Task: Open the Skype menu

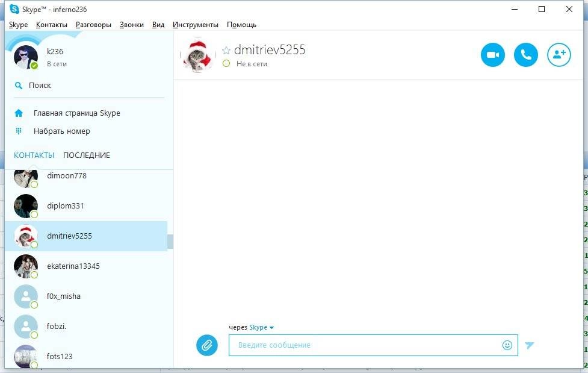Action: (x=19, y=25)
